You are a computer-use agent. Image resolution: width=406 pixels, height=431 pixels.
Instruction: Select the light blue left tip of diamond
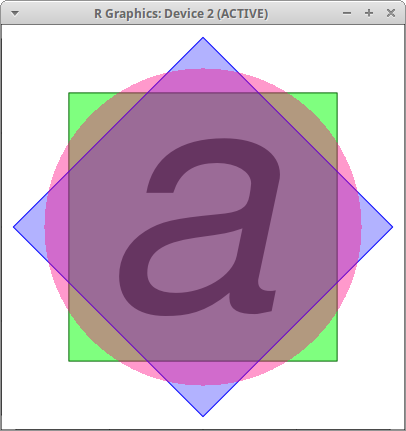31,227
